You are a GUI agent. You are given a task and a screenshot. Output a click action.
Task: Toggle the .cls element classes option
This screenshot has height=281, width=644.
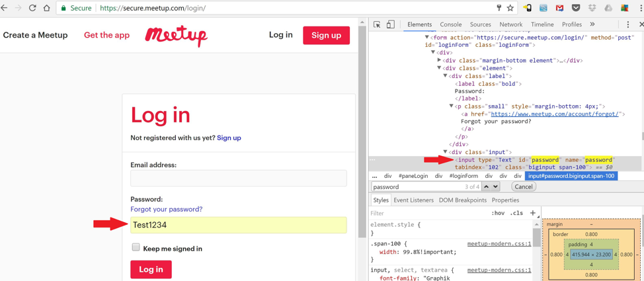pyautogui.click(x=516, y=213)
